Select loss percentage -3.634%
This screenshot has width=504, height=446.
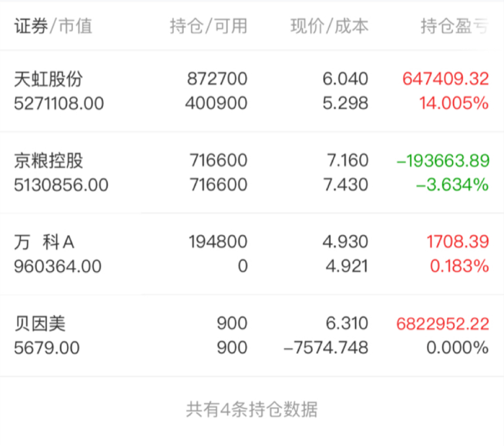(x=453, y=184)
